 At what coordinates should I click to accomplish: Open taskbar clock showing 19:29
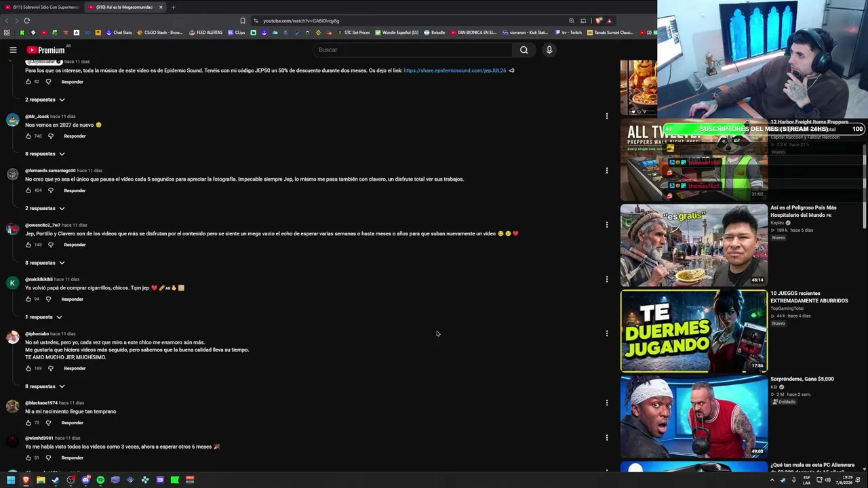(x=846, y=480)
